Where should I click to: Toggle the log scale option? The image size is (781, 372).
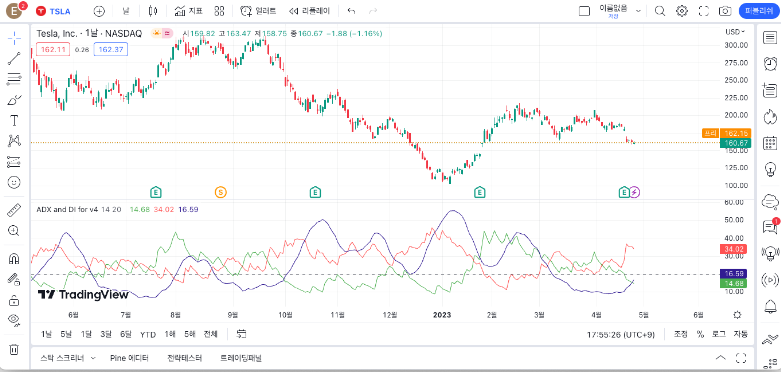tap(718, 334)
